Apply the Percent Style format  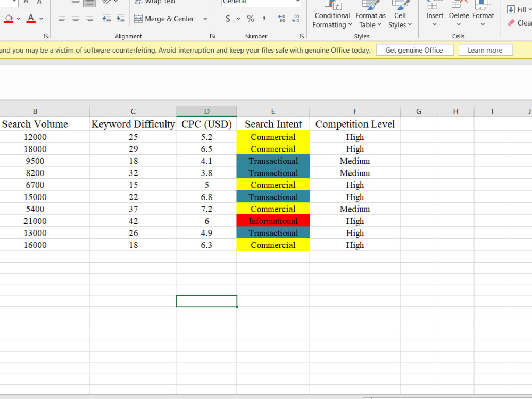point(251,19)
